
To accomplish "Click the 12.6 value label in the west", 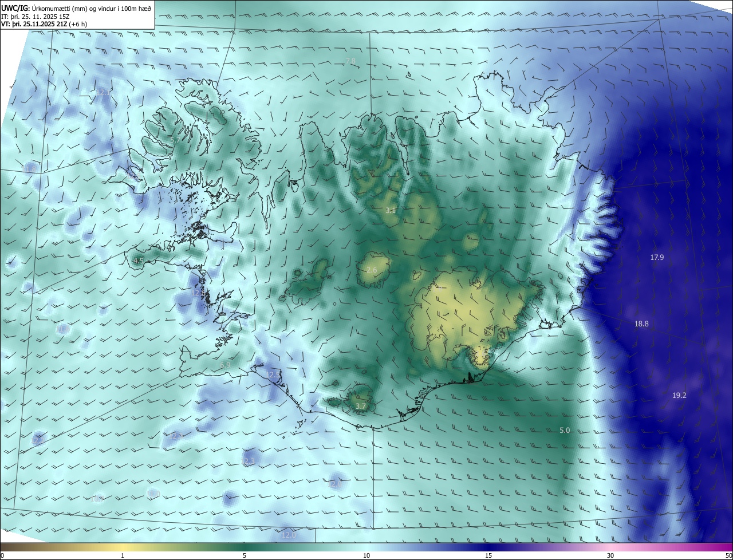I will click(x=198, y=293).
